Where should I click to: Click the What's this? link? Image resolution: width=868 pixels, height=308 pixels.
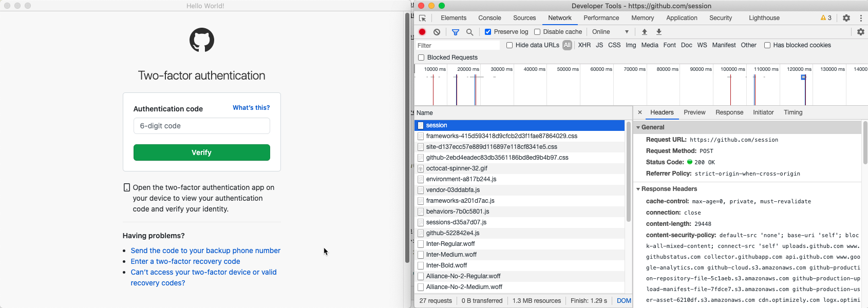[x=251, y=108]
